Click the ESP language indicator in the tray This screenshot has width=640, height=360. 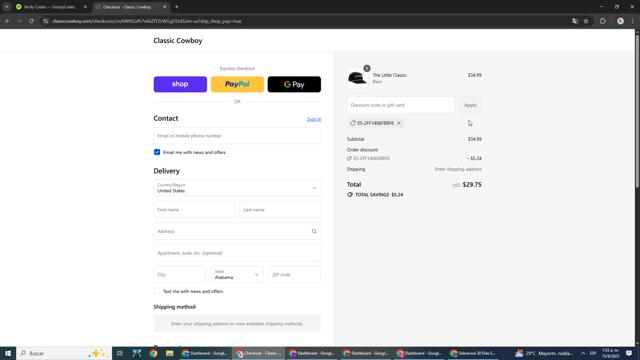tap(593, 353)
